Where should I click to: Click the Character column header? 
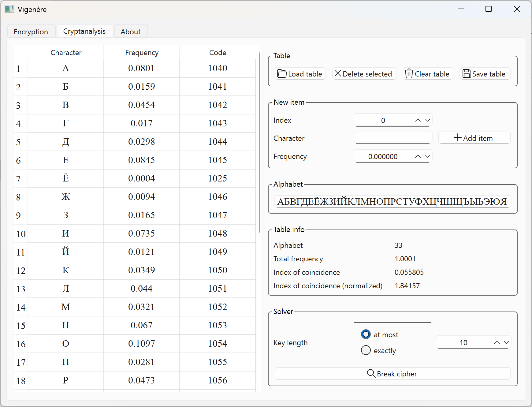(x=66, y=53)
